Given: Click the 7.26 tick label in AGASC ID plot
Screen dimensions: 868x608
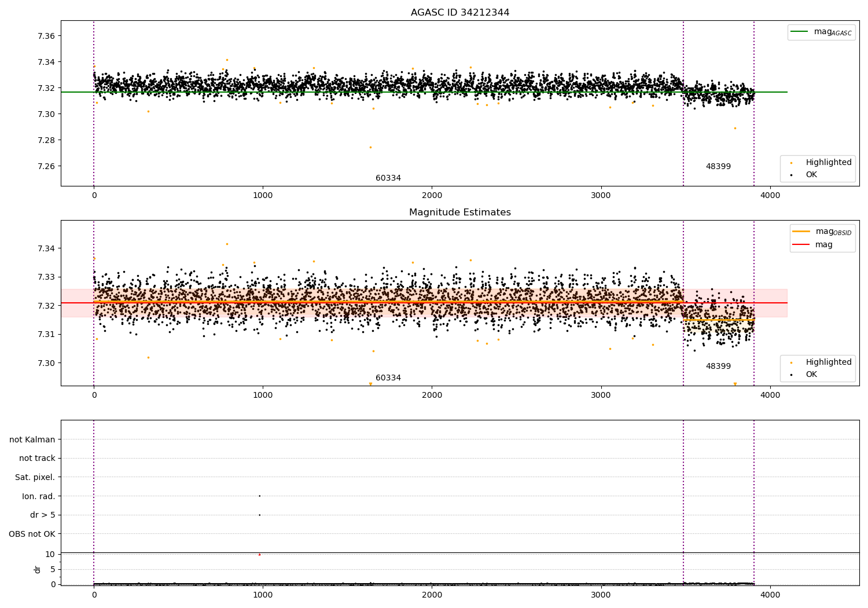Looking at the screenshot, I should pos(46,166).
